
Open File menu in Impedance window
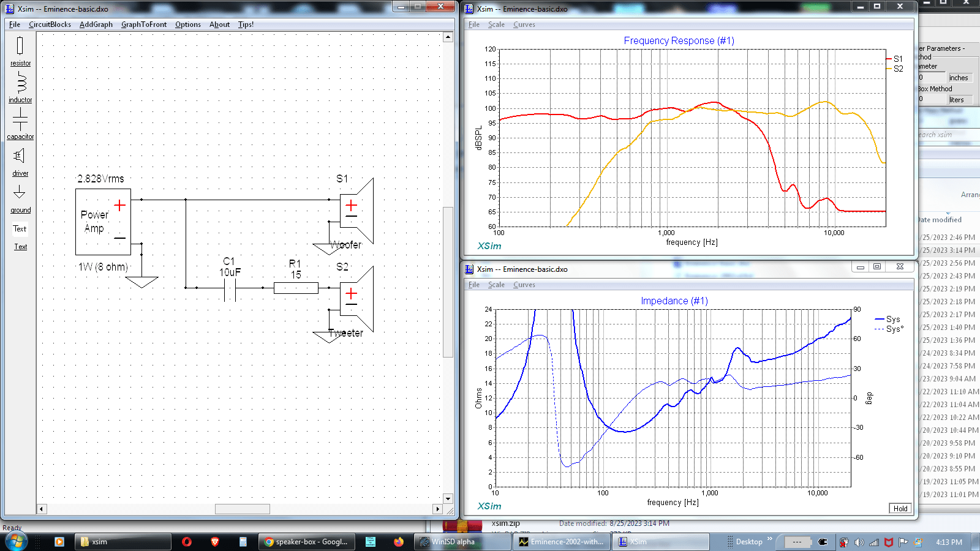(474, 285)
